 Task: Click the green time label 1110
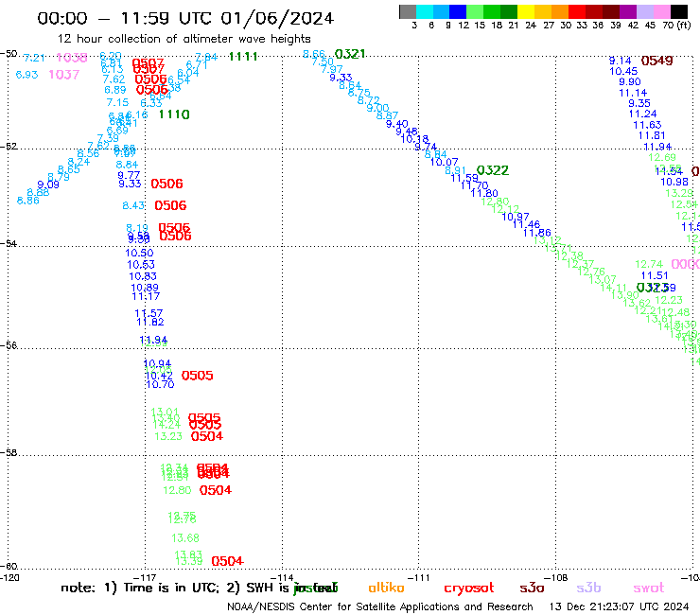click(174, 114)
